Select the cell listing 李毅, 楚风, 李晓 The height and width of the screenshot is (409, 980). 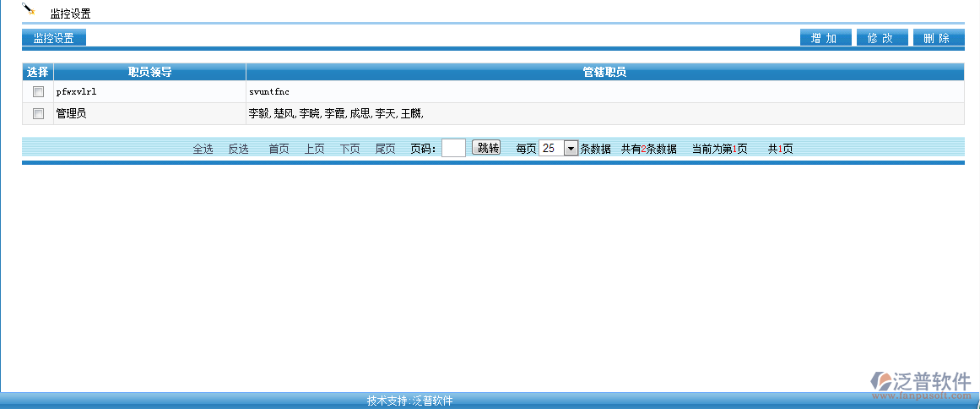pos(605,114)
